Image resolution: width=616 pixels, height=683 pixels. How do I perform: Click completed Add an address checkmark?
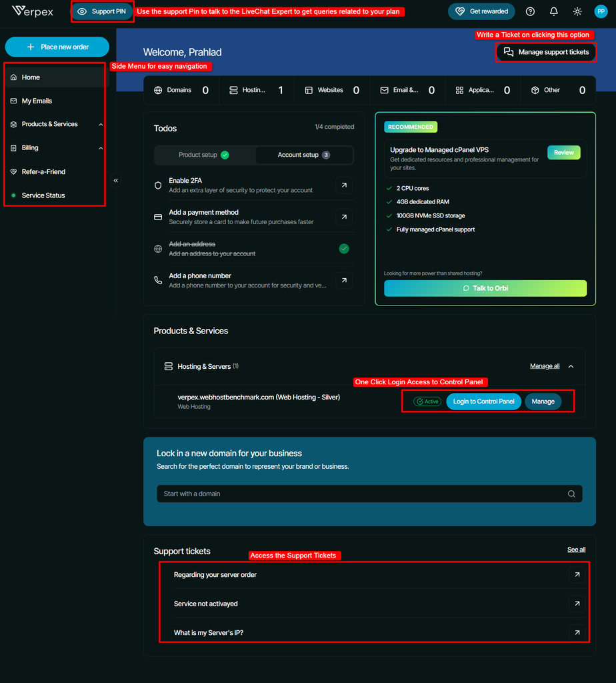click(x=344, y=249)
